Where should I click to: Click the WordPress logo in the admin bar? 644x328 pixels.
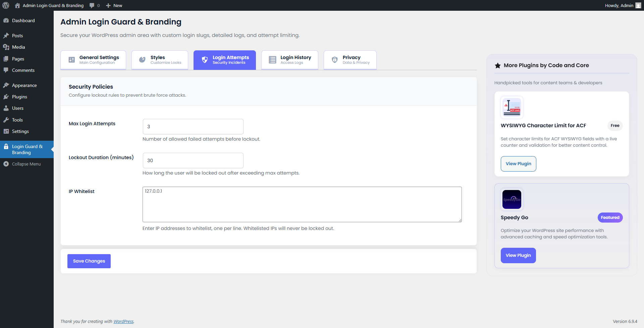pyautogui.click(x=5, y=5)
